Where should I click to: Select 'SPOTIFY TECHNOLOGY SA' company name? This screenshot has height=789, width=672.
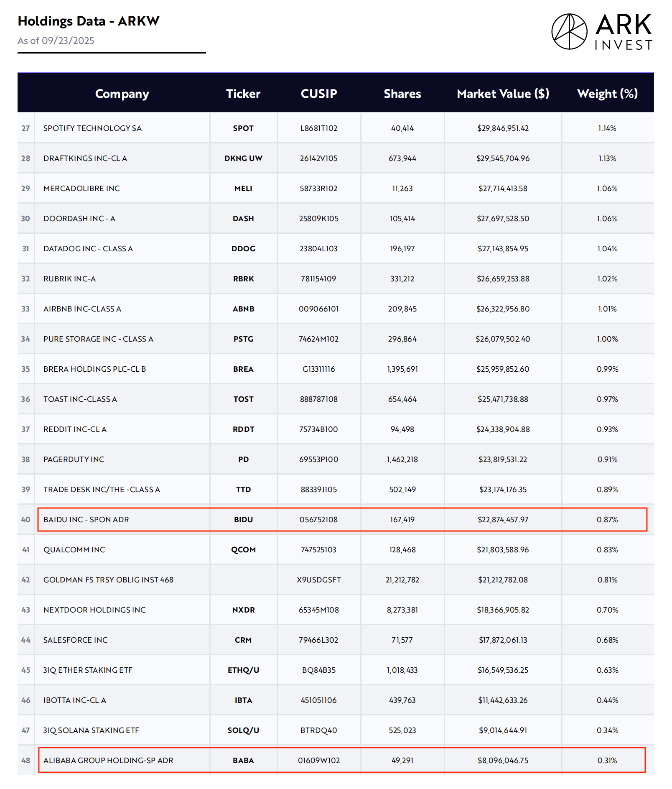click(x=92, y=128)
